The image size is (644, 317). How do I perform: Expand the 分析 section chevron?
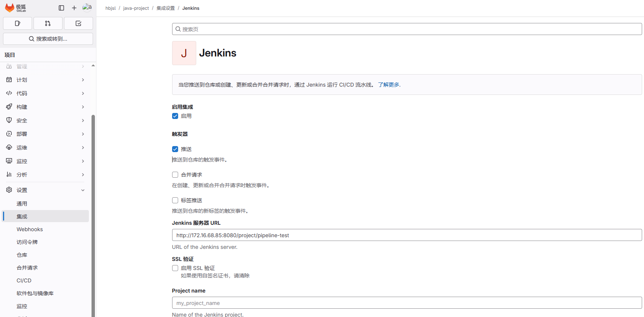(x=83, y=175)
